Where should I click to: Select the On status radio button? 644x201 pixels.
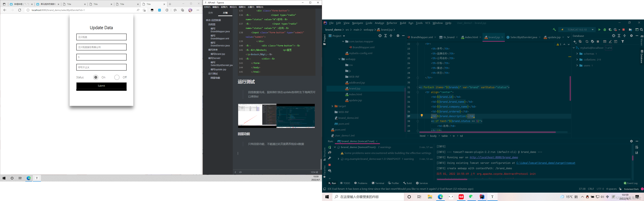click(96, 77)
